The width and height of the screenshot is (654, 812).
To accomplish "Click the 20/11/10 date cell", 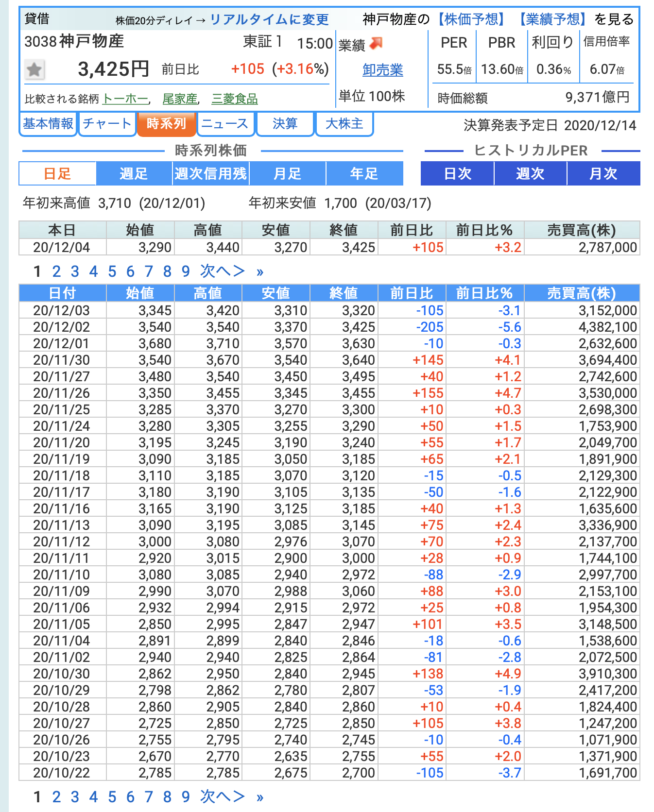I will coord(62,575).
